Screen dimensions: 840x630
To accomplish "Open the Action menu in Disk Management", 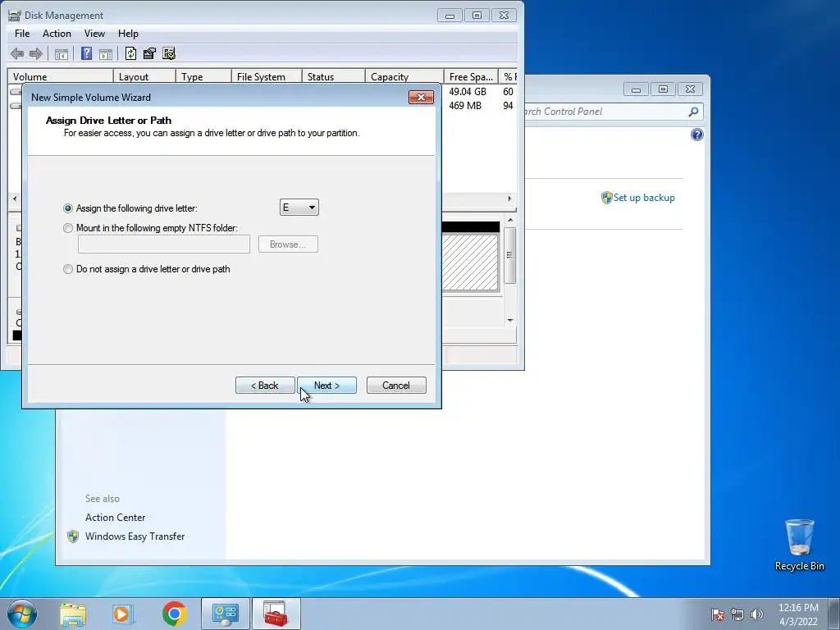I will 57,33.
